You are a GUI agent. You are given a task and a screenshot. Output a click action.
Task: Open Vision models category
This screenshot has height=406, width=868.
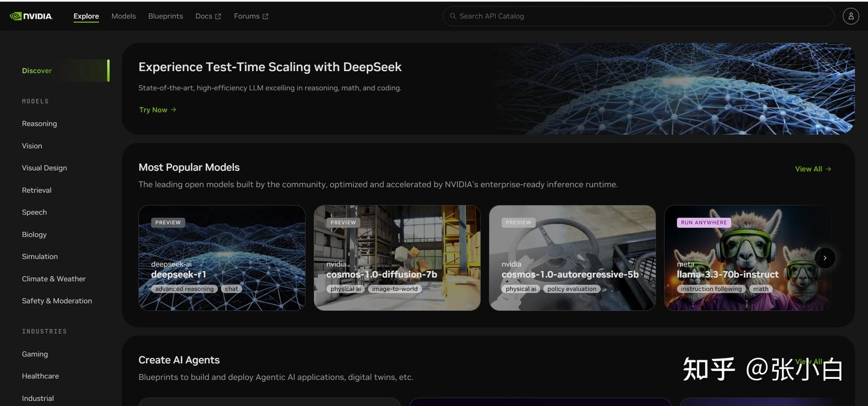tap(32, 146)
